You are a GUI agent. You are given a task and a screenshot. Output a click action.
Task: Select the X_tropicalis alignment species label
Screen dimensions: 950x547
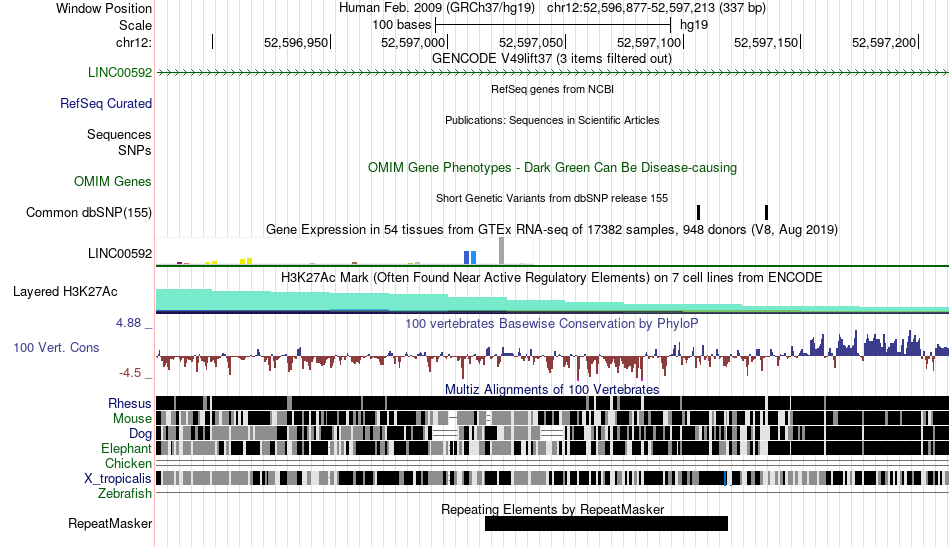118,479
